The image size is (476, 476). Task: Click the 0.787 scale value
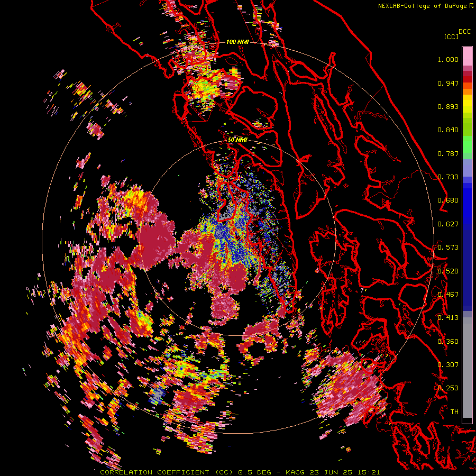(448, 153)
